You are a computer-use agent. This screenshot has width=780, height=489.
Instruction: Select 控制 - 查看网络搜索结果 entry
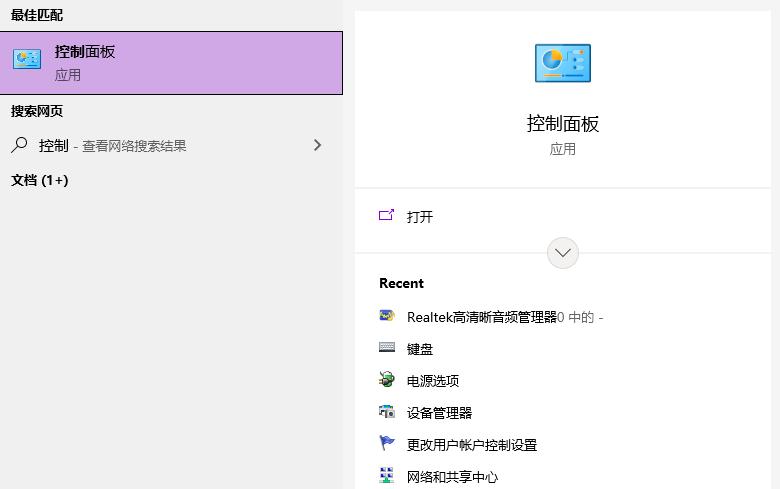[x=171, y=145]
